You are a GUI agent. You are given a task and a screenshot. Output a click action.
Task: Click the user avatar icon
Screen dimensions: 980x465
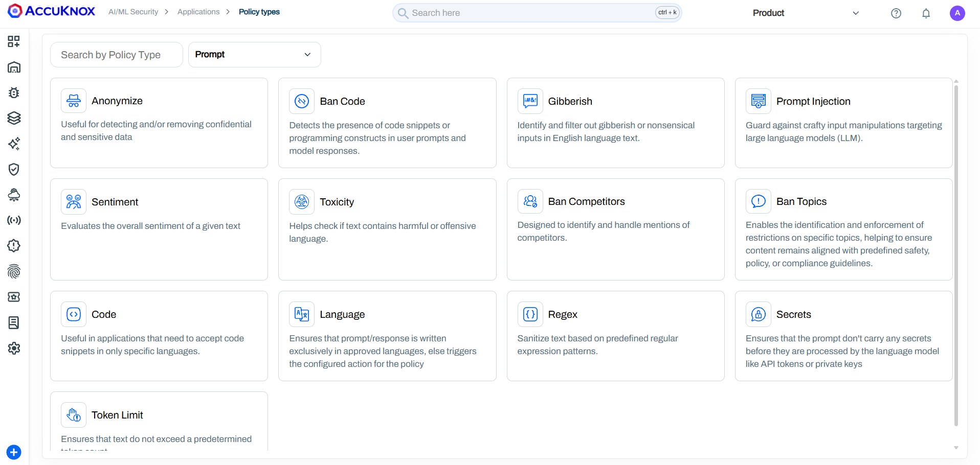[x=957, y=13]
